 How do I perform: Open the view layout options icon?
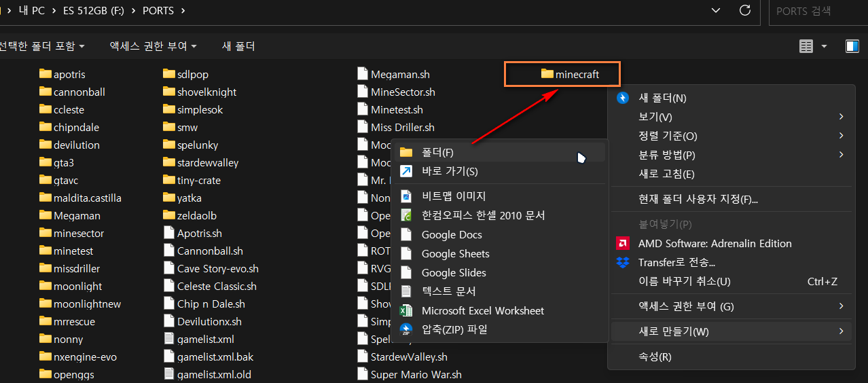806,46
